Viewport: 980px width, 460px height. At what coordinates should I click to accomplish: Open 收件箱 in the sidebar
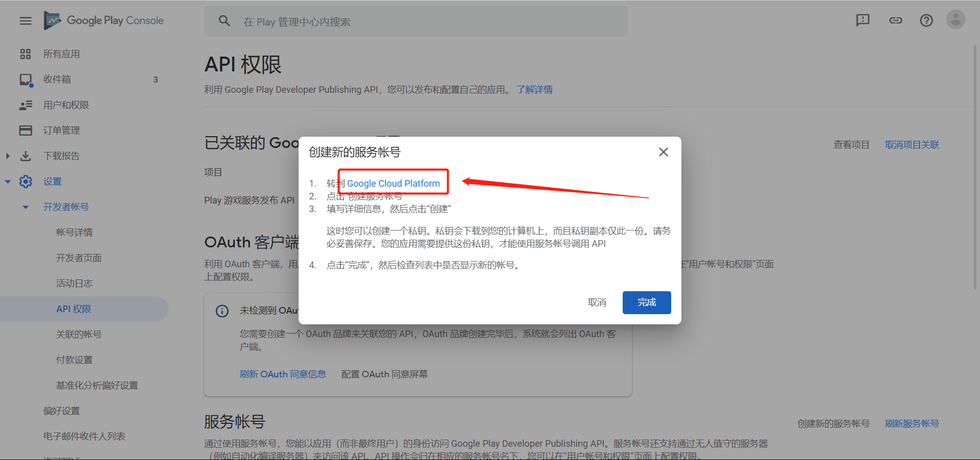(57, 80)
